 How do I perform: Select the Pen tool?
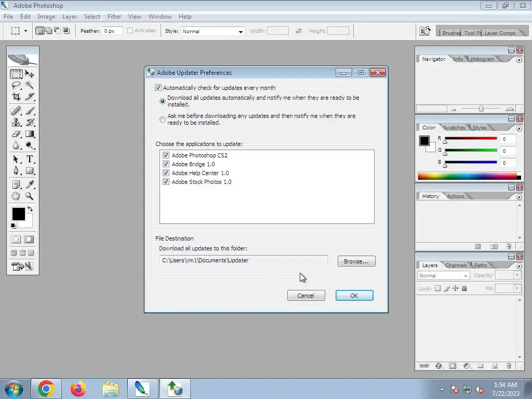click(x=16, y=170)
